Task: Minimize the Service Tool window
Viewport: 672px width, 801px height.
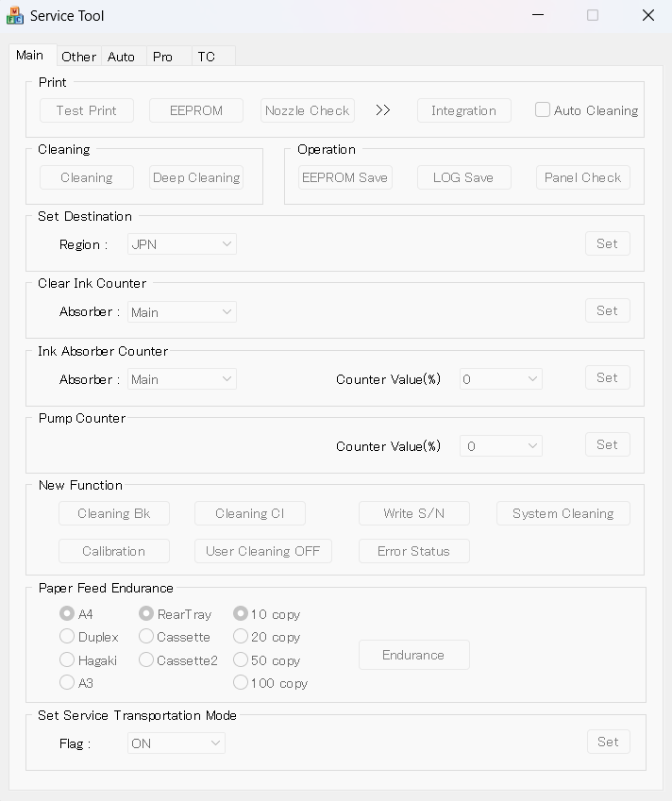Action: pos(538,15)
